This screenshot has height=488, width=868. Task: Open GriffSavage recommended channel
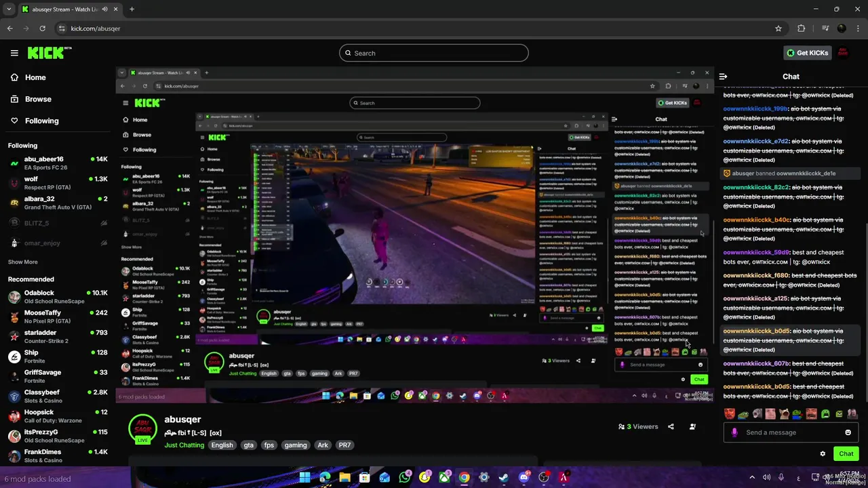[x=58, y=376]
